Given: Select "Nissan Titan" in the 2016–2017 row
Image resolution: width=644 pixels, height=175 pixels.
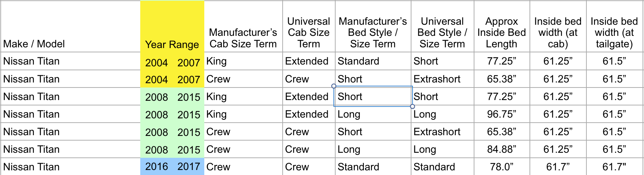Looking at the screenshot, I should coord(31,167).
